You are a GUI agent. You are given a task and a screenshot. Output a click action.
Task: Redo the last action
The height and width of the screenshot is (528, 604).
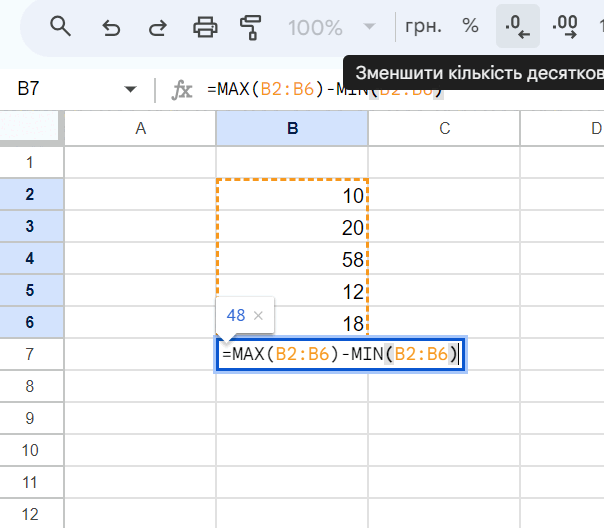[x=158, y=27]
